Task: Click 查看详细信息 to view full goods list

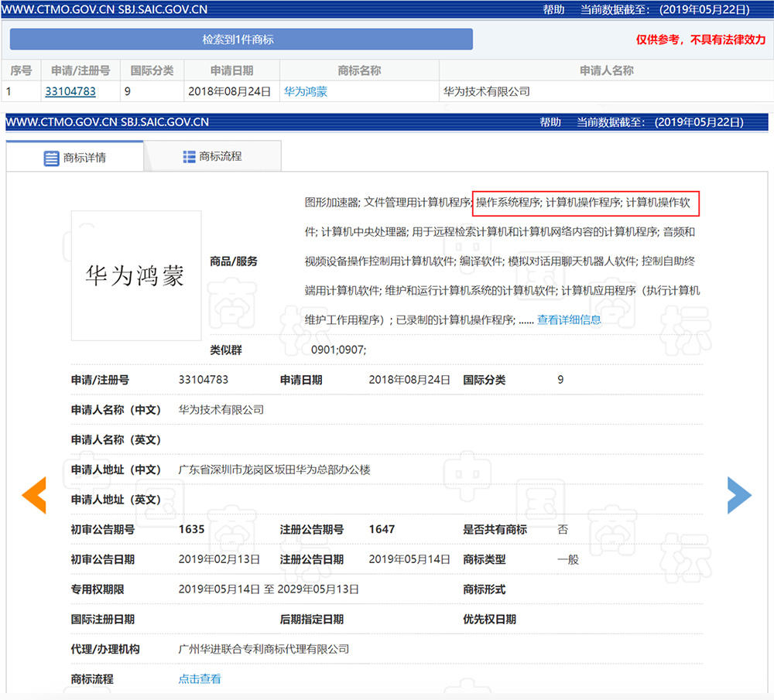Action: coord(569,319)
